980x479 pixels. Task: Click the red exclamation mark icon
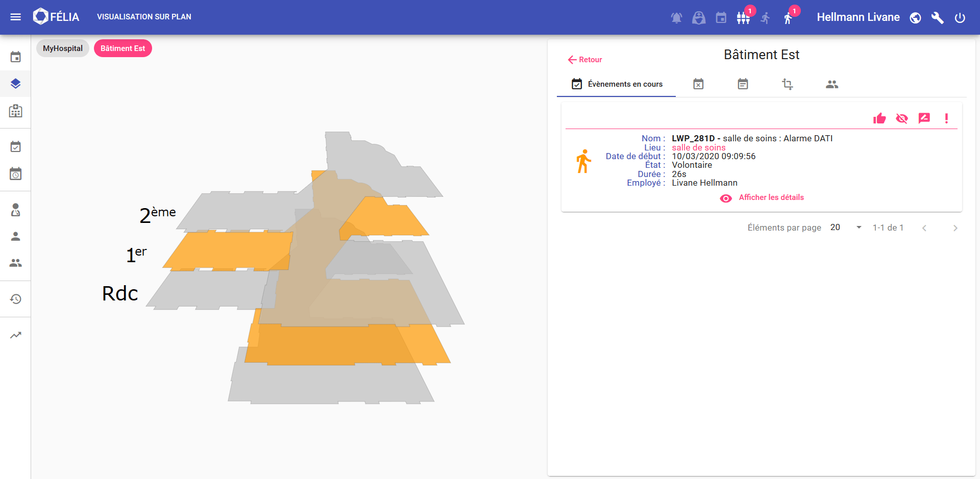(x=946, y=118)
